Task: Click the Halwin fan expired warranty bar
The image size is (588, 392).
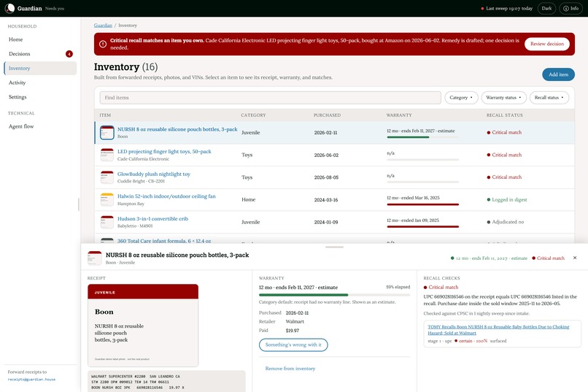Action: (422, 204)
